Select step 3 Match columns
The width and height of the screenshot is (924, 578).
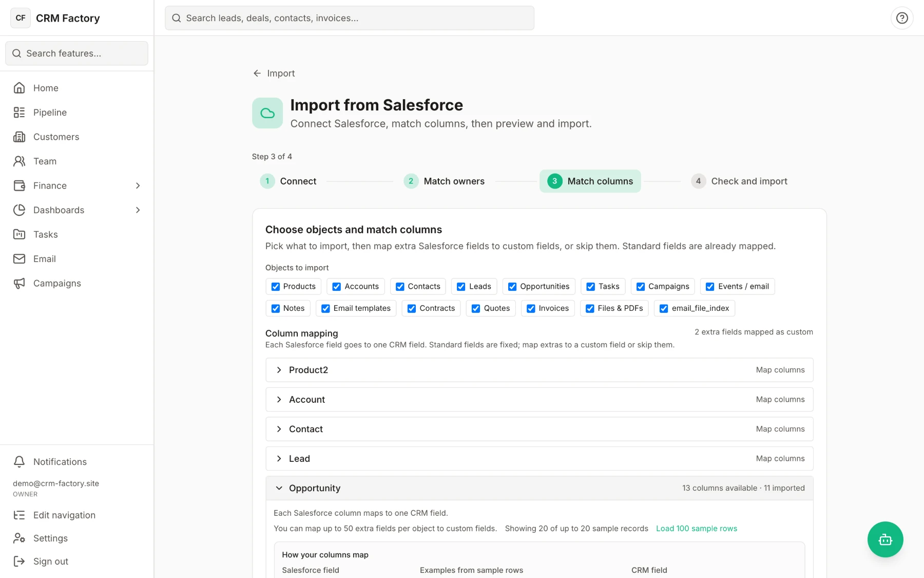[590, 181]
